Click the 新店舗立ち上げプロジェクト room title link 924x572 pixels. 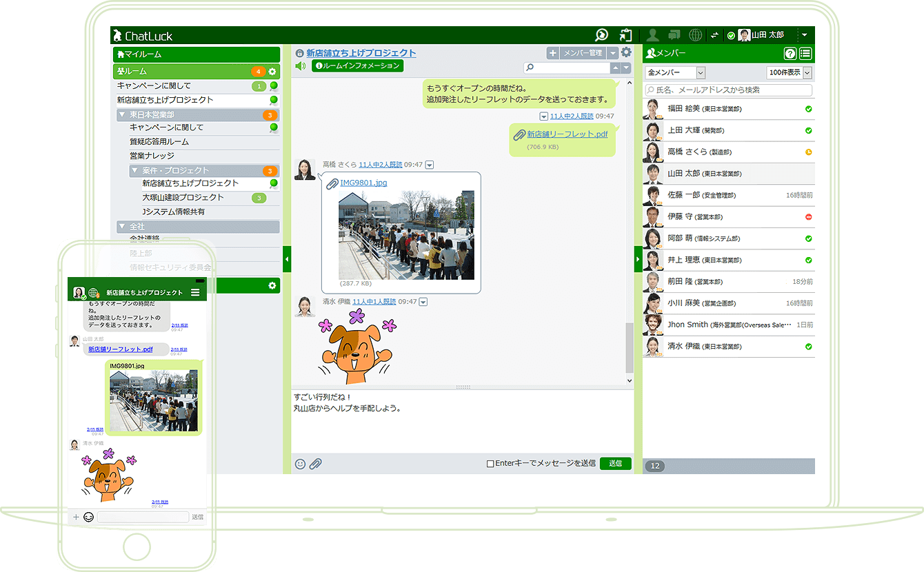tap(361, 53)
